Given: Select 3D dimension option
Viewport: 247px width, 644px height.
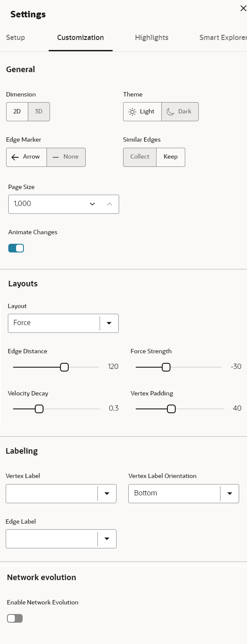Looking at the screenshot, I should click(39, 112).
